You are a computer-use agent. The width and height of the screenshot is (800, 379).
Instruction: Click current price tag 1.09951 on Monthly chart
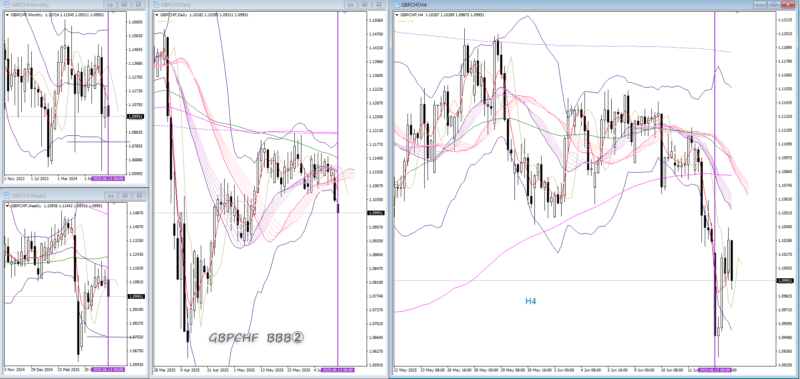coord(136,116)
